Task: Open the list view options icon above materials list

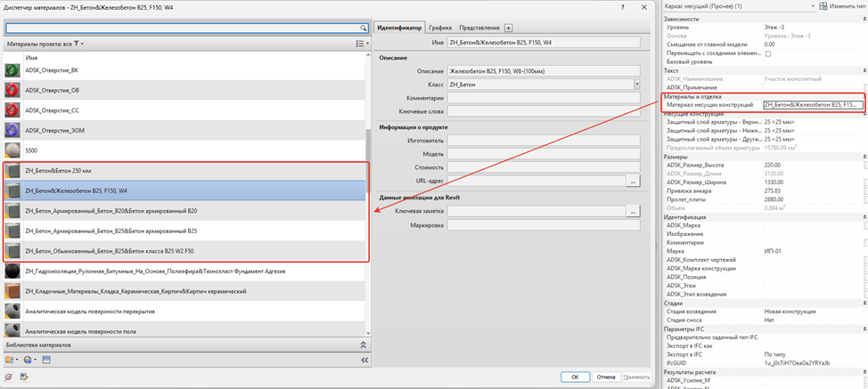Action: click(362, 43)
